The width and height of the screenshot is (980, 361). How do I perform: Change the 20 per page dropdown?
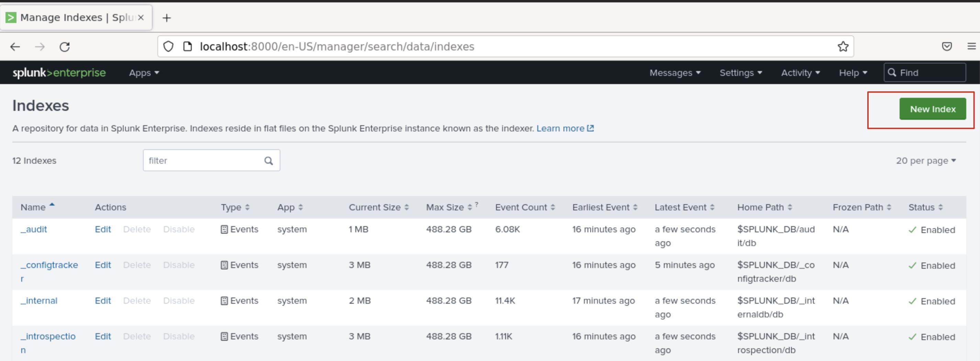pos(926,161)
